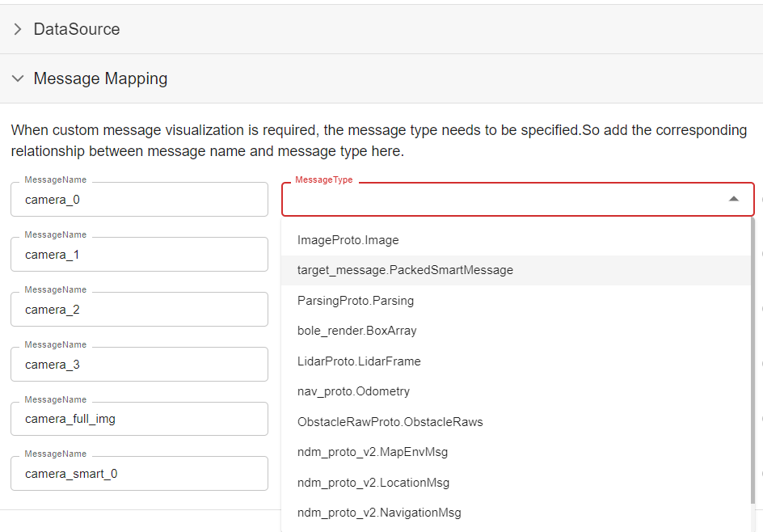Click the camera_full_img MessageName field
This screenshot has width=763, height=532.
(x=139, y=420)
